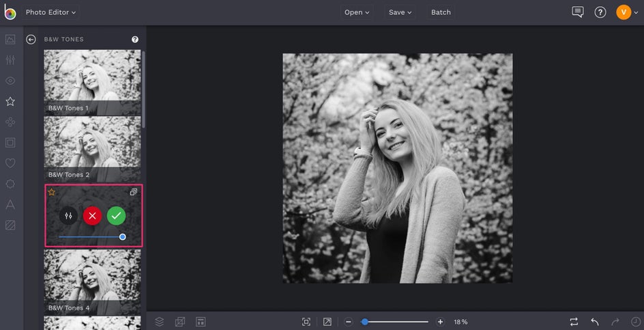The height and width of the screenshot is (330, 644).
Task: Click the back arrow beside B&W Tones
Action: pos(31,40)
